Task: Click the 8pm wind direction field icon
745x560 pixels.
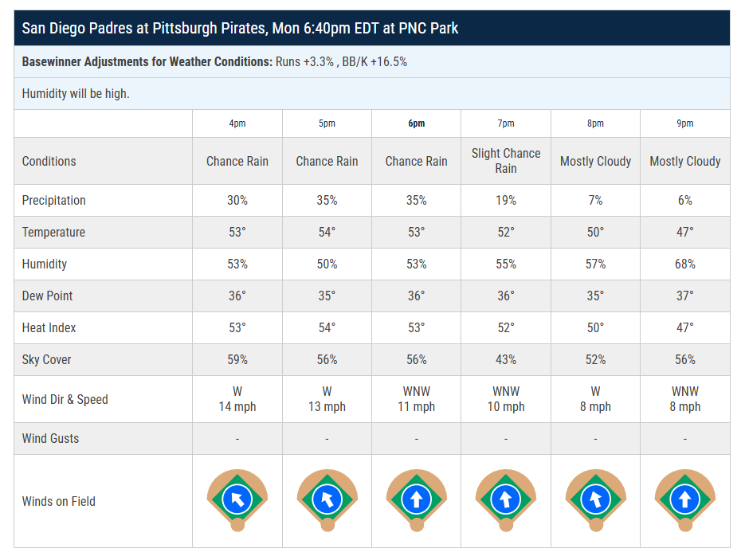Action: [x=595, y=500]
